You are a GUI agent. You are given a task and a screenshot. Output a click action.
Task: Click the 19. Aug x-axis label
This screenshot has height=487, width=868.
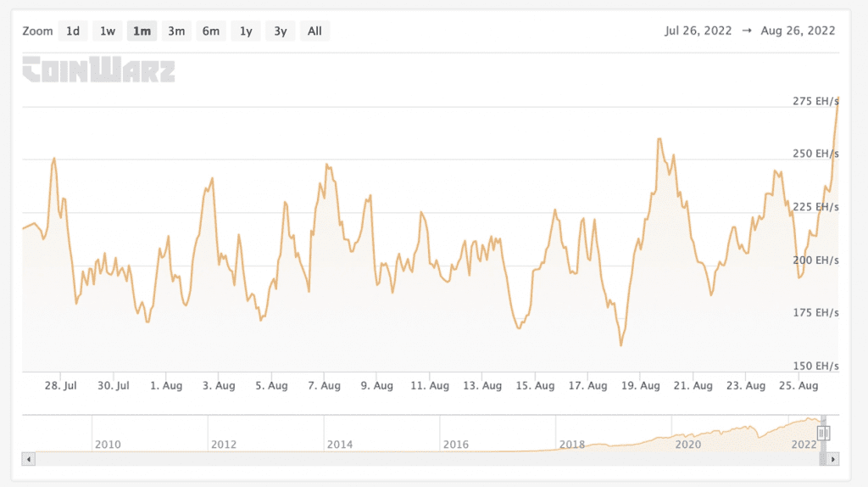pyautogui.click(x=641, y=385)
